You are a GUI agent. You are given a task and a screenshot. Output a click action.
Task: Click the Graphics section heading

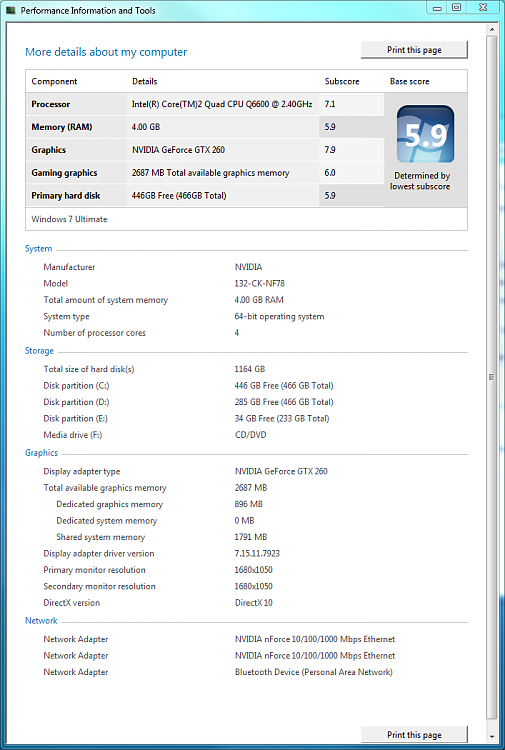coord(42,453)
